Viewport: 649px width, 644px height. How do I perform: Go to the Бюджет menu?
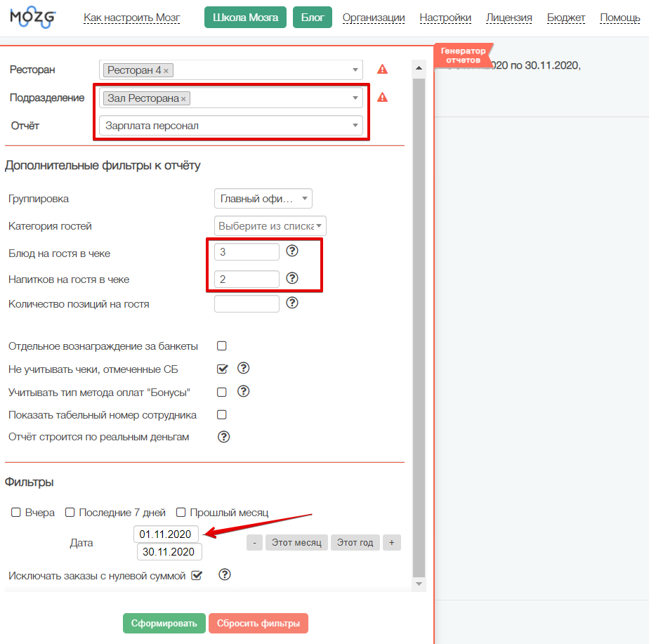[565, 18]
